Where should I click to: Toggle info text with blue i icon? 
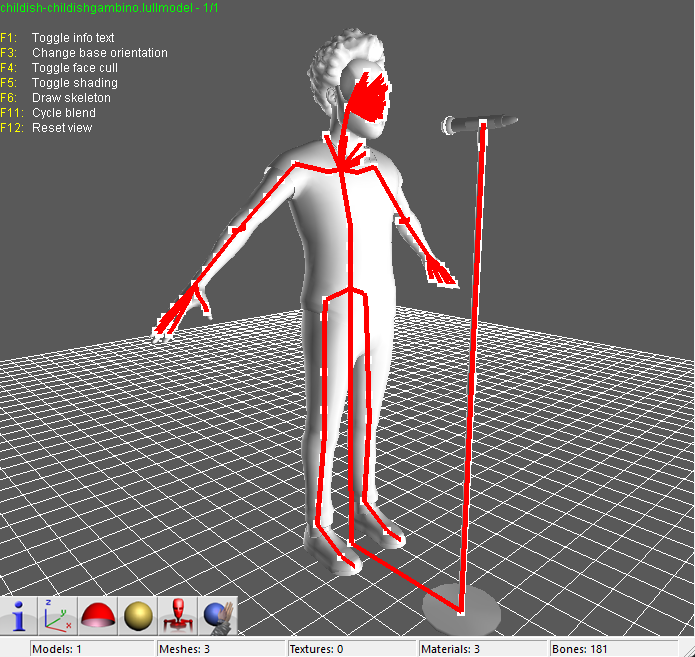pos(18,616)
